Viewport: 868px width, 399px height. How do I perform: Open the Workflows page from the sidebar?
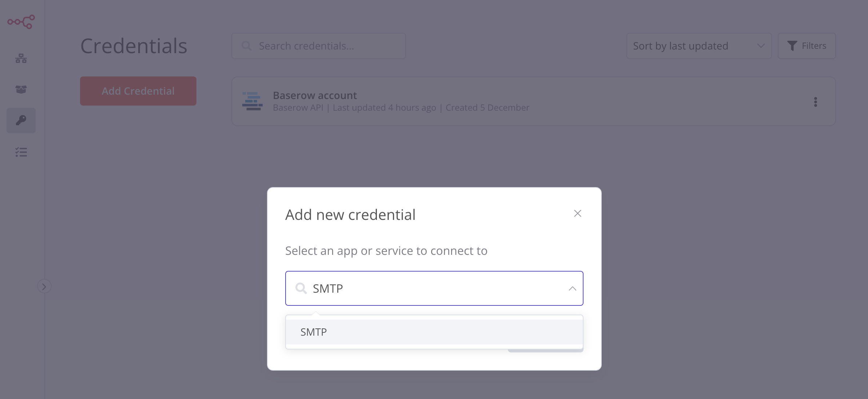pos(21,58)
